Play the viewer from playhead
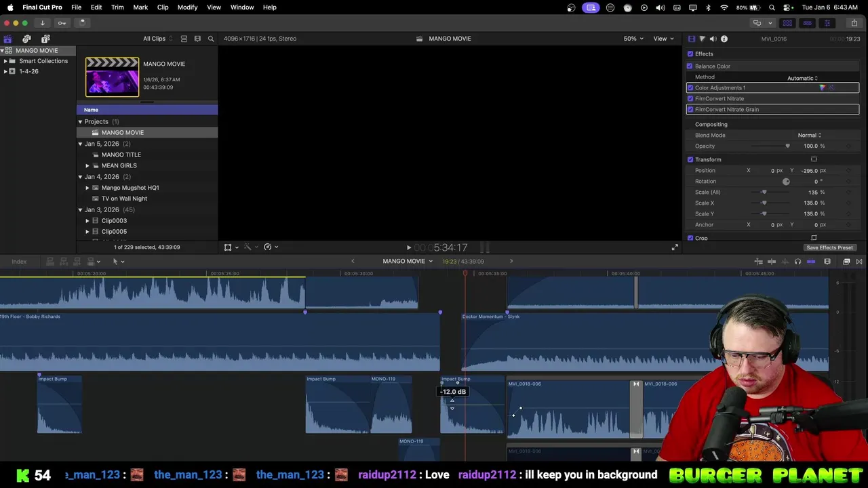The height and width of the screenshot is (488, 868). (408, 248)
